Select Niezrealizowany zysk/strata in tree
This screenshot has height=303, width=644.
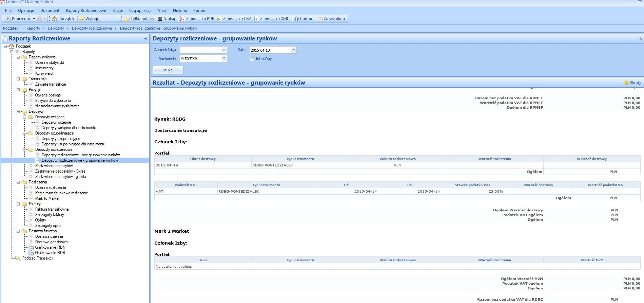click(57, 106)
